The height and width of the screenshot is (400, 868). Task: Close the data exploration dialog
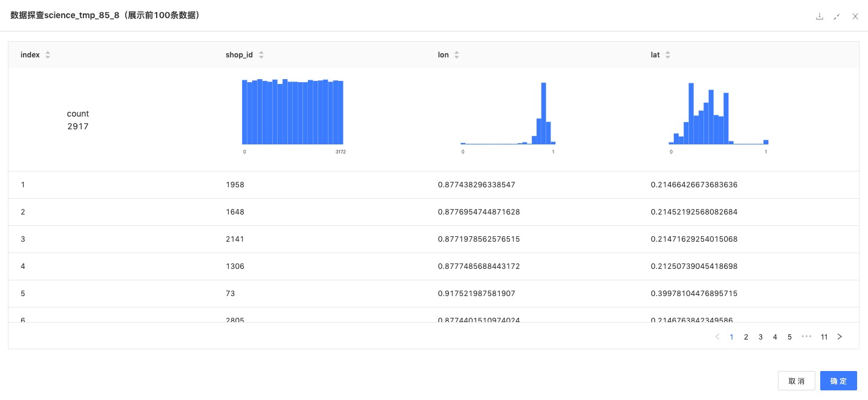[x=855, y=16]
